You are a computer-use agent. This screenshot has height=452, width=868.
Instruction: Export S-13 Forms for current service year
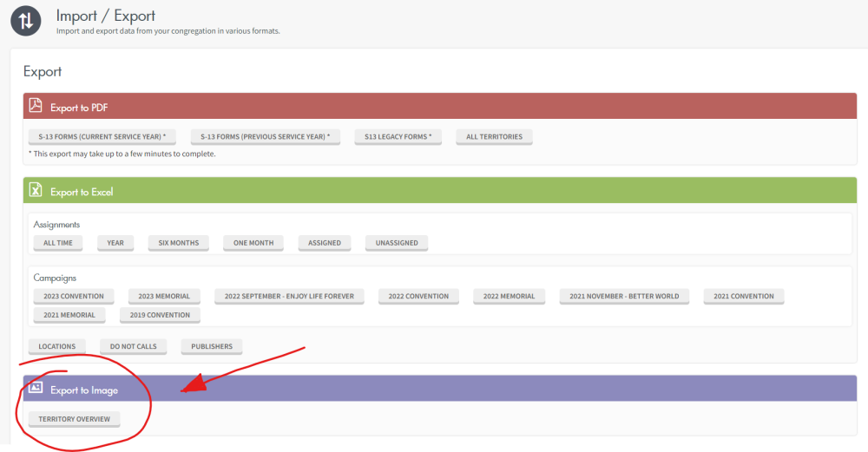(102, 137)
